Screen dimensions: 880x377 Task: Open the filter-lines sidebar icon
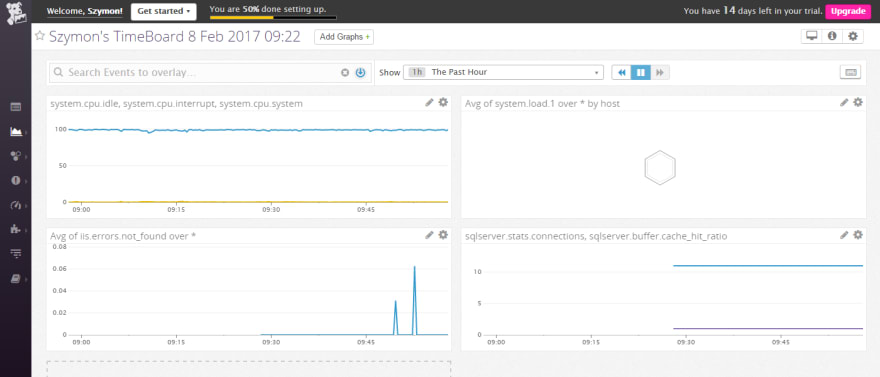point(16,254)
